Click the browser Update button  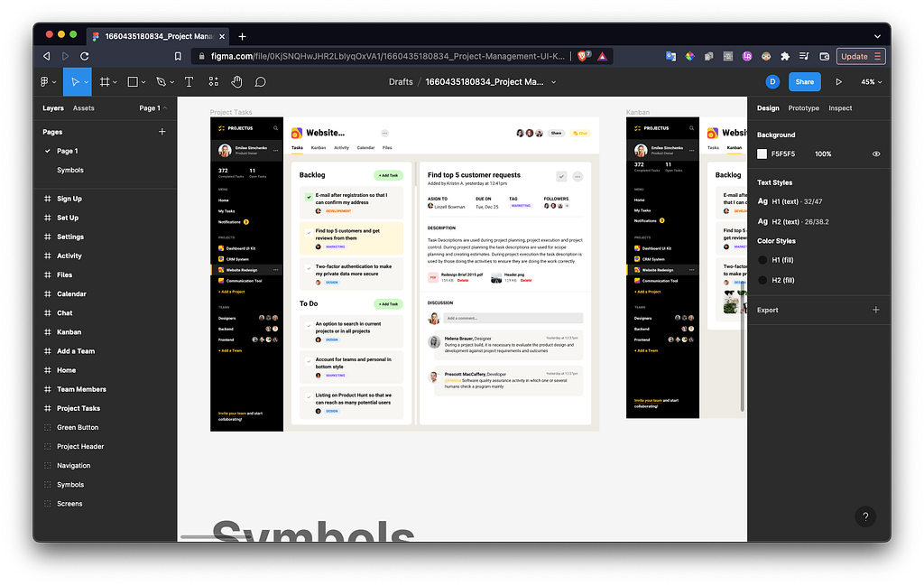pos(860,56)
